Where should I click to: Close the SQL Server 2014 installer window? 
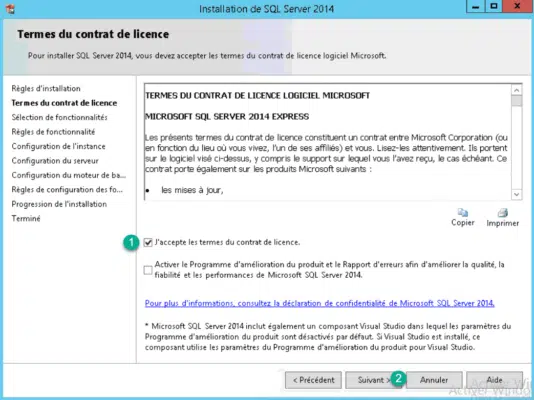[517, 7]
